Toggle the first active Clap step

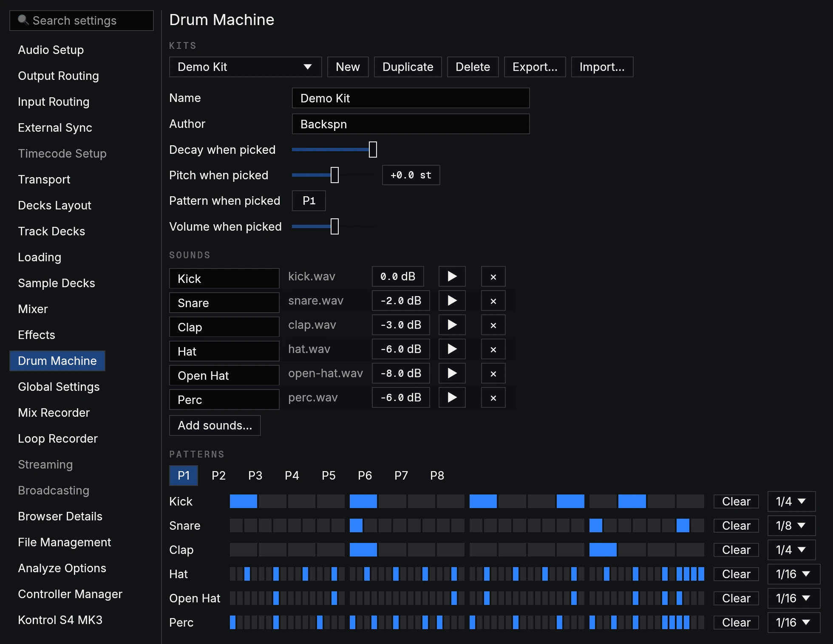(363, 550)
